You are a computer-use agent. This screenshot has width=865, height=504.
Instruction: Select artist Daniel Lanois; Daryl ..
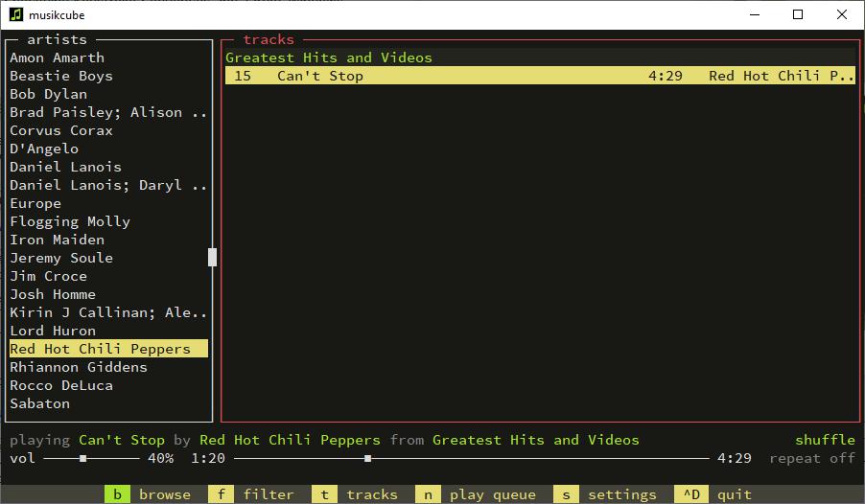click(x=108, y=185)
